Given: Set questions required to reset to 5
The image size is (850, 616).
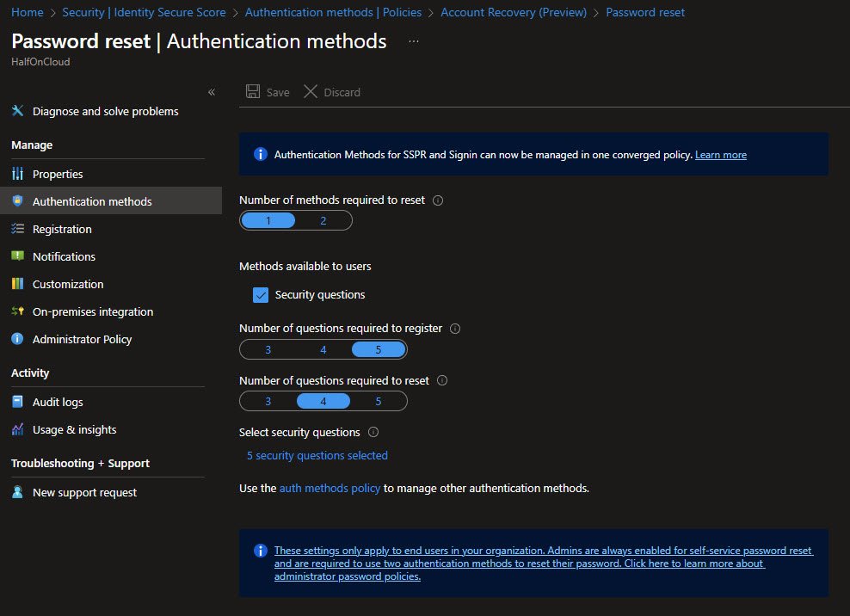Looking at the screenshot, I should tap(378, 401).
